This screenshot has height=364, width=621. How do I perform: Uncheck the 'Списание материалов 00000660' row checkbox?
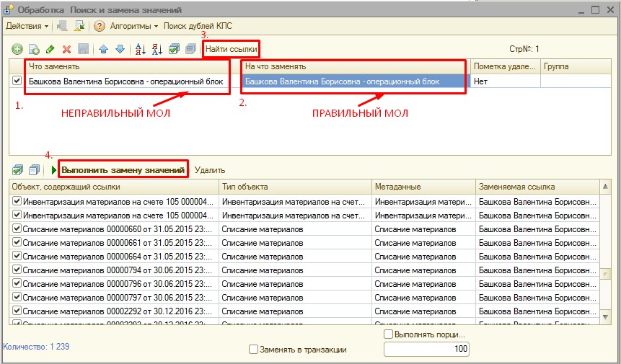click(x=17, y=228)
